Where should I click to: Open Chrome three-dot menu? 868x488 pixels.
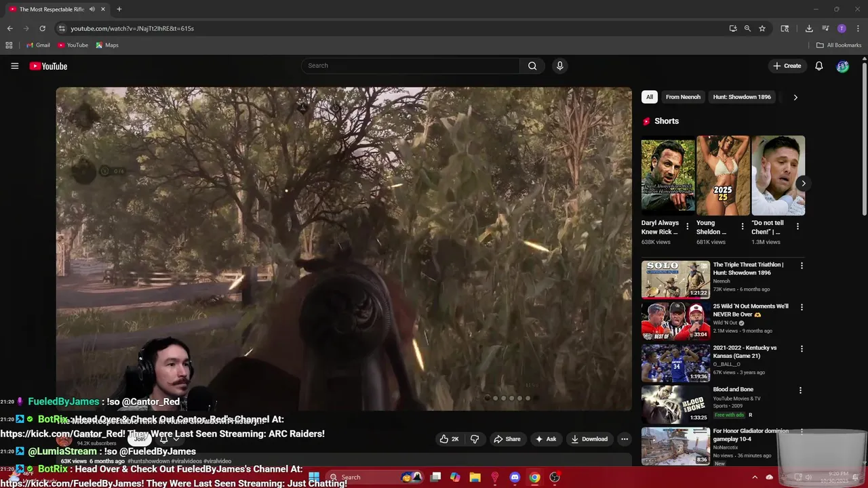858,28
